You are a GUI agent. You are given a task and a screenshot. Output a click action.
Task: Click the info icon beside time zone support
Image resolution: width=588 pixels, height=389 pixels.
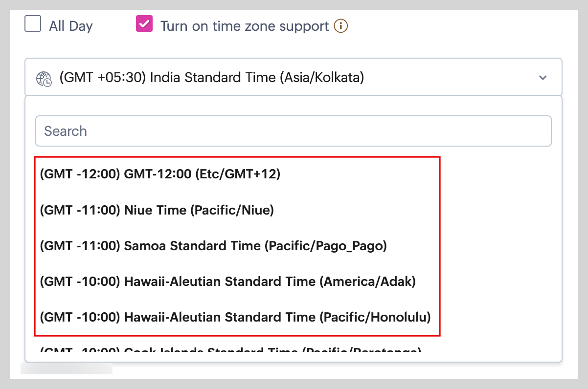(340, 25)
